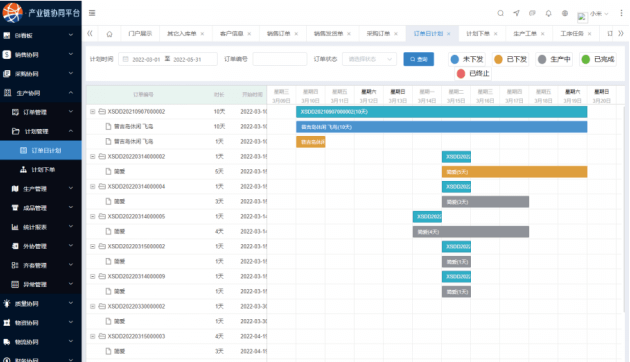Click the 生产中 gray legend item
The height and width of the screenshot is (362, 630).
click(x=554, y=59)
